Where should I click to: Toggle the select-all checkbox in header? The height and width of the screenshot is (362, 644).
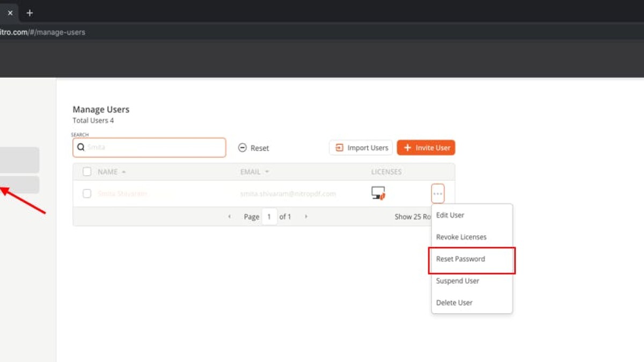tap(87, 172)
